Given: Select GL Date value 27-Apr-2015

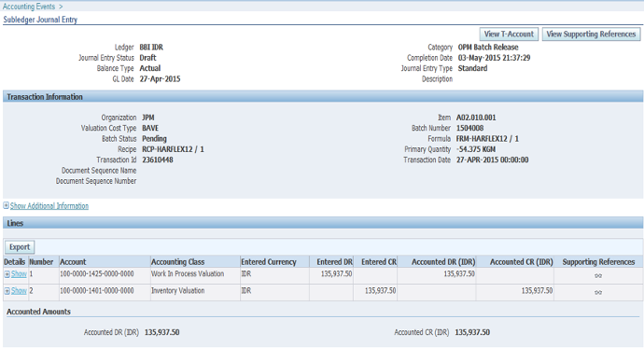Looking at the screenshot, I should coord(160,79).
